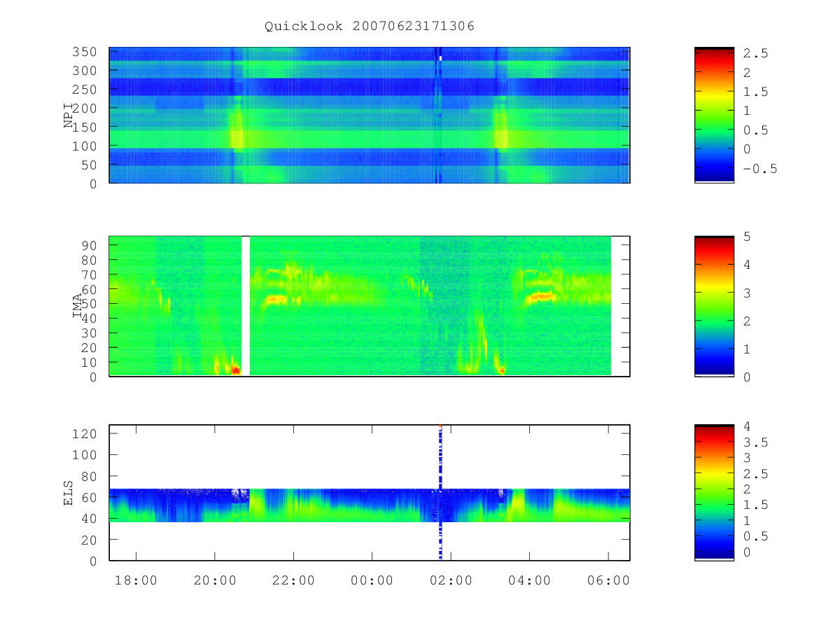Click the 4 label on ELS colorbar

(x=748, y=426)
